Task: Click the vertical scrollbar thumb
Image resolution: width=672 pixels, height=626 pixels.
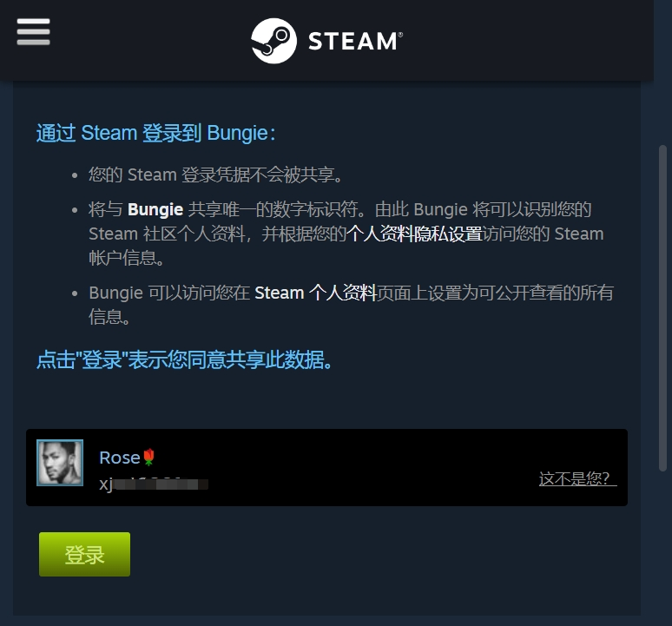Action: (x=662, y=308)
